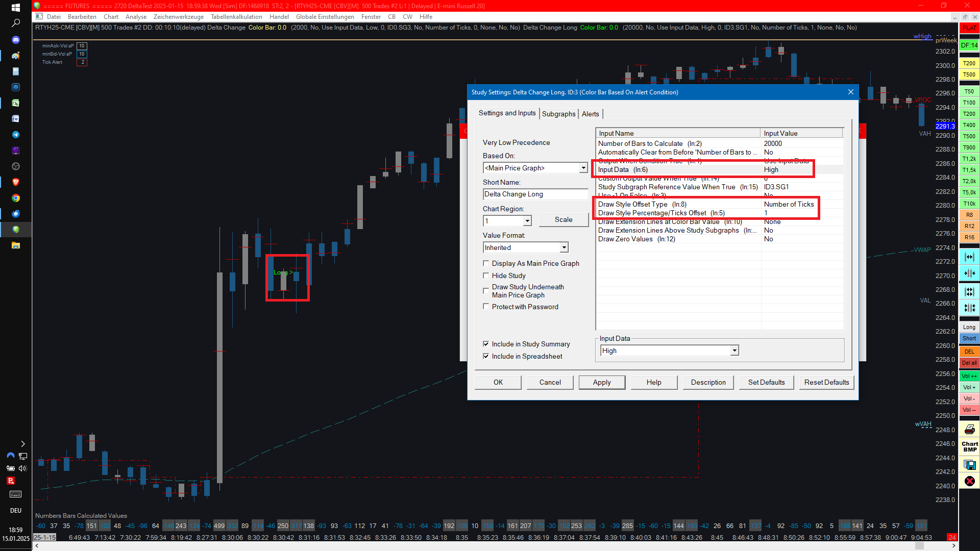Viewport: 980px width, 551px height.
Task: Click the red X icon in right toolbar
Action: click(969, 481)
